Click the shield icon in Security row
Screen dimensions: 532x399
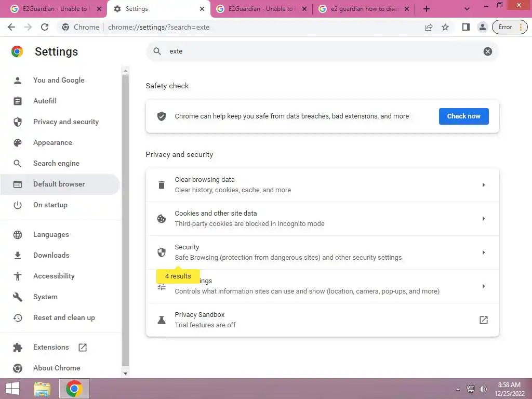point(162,252)
